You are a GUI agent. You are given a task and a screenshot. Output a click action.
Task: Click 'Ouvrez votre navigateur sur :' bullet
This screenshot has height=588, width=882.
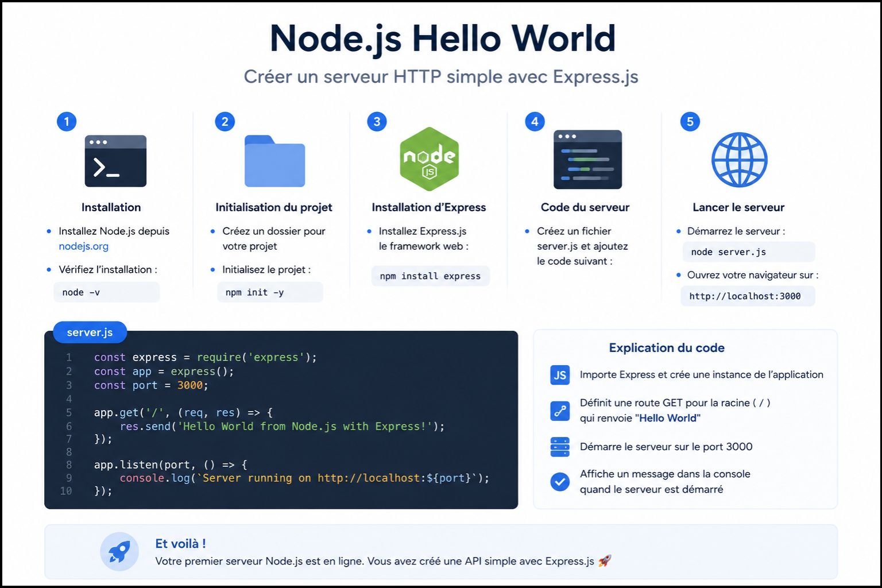pos(753,275)
